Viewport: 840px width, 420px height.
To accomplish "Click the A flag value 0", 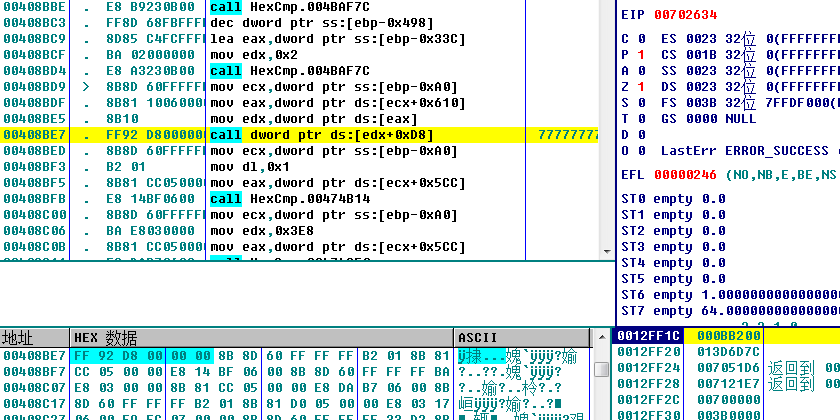I will click(641, 71).
